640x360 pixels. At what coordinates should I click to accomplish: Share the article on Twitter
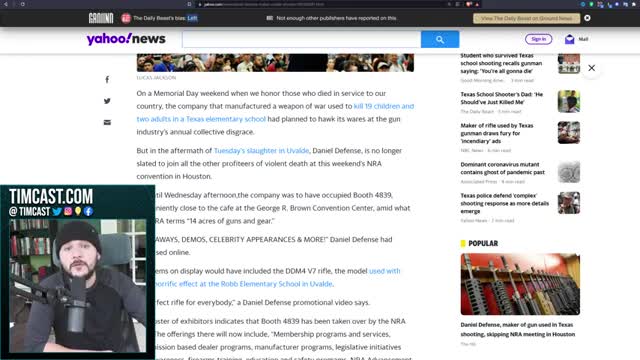(107, 101)
